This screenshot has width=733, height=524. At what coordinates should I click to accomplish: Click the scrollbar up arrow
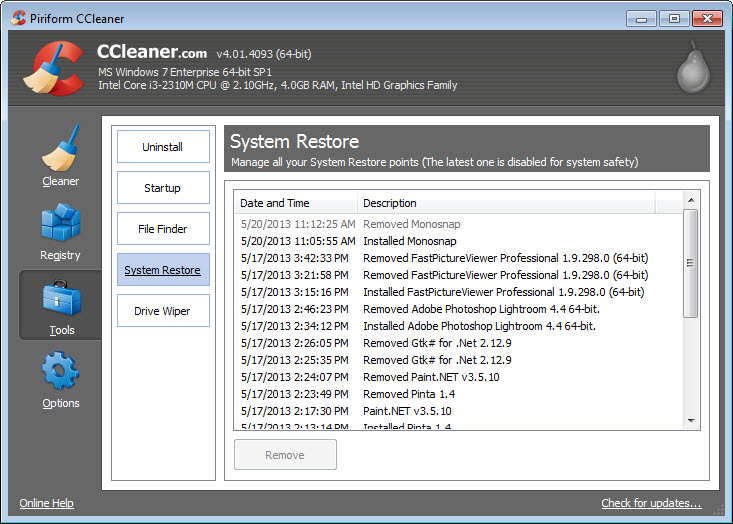click(691, 200)
